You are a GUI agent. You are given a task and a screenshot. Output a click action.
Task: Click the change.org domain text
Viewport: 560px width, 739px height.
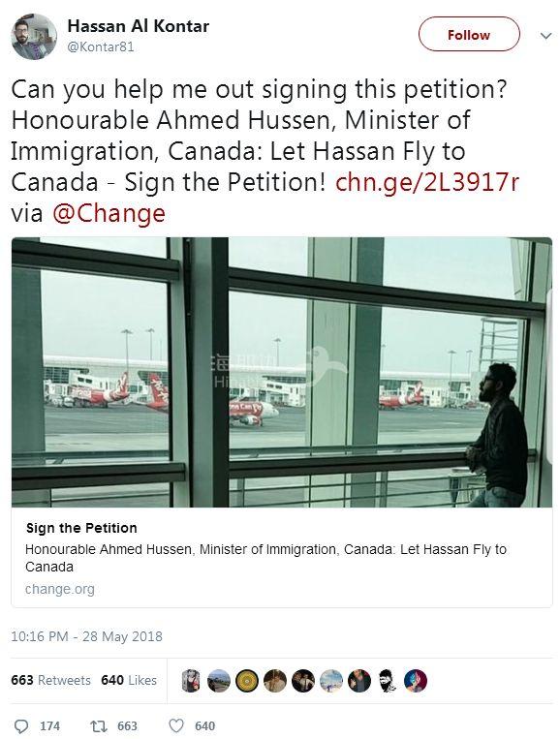[x=60, y=589]
